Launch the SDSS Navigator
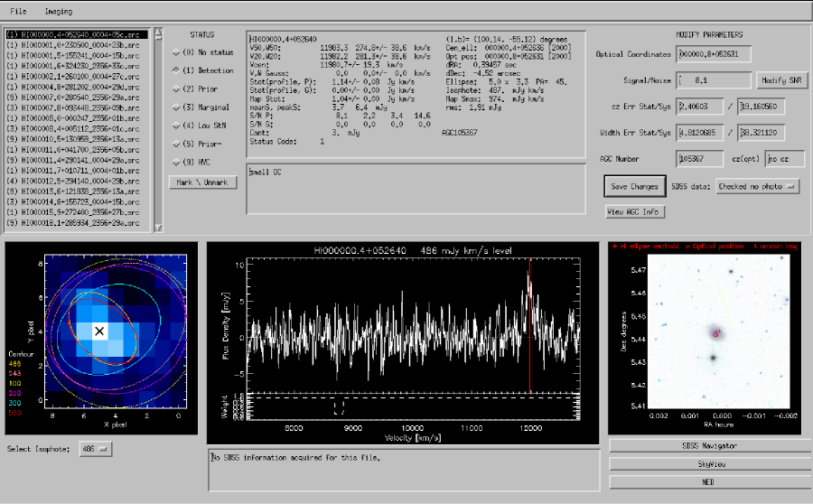The height and width of the screenshot is (504, 813). pos(709,446)
